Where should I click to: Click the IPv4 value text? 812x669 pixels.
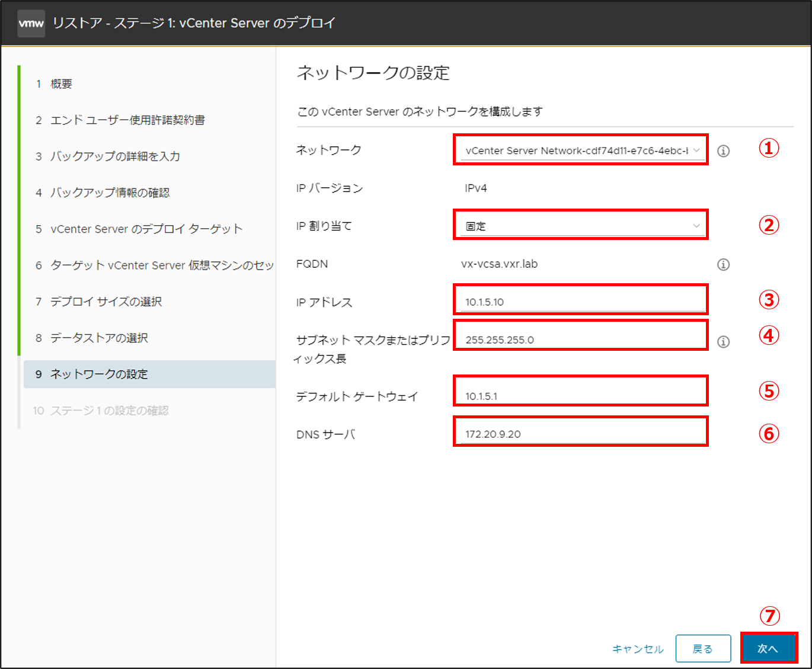(475, 188)
